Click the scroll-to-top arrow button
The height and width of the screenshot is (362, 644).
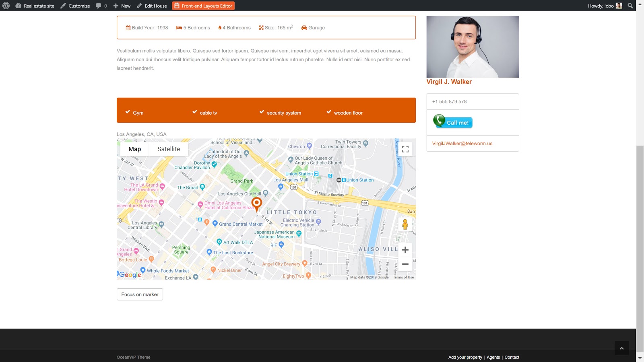(x=621, y=348)
